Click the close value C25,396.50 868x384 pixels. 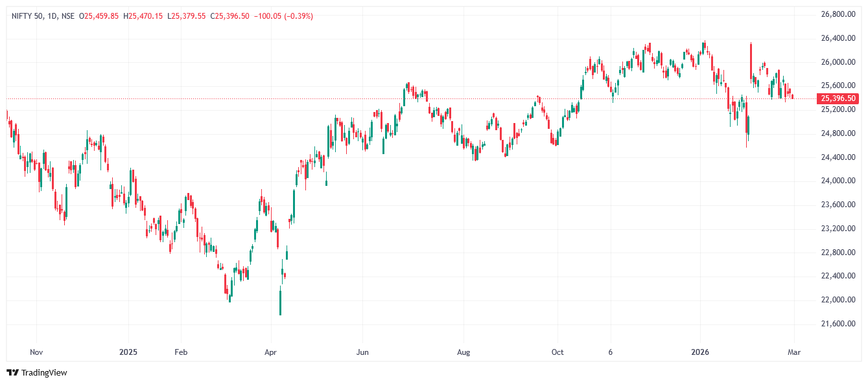[230, 16]
